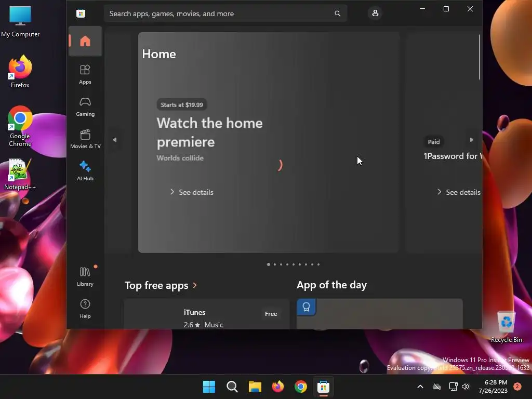Show the previous carousel slide
This screenshot has height=399, width=532.
tap(115, 140)
